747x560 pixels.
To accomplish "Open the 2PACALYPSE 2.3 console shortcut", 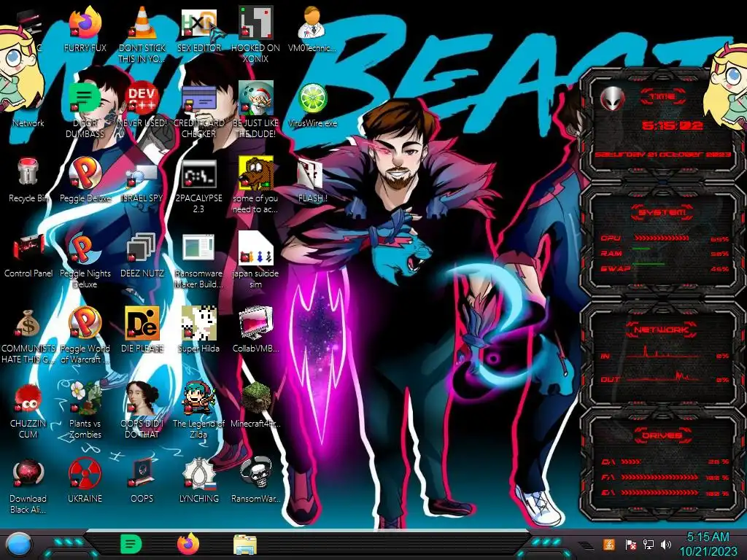I will click(x=198, y=174).
